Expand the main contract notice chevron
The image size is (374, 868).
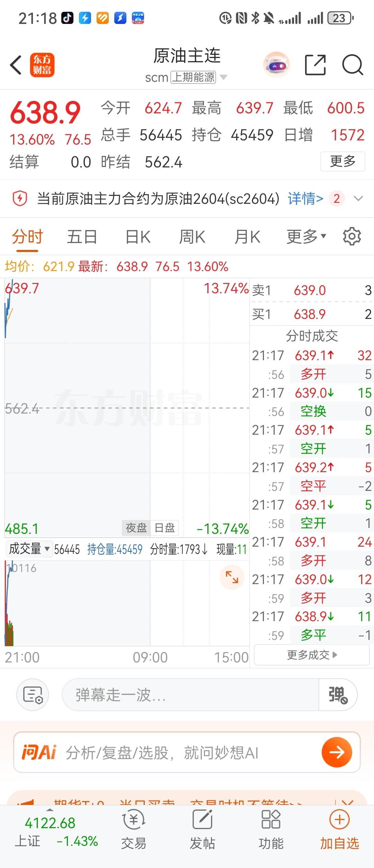(358, 199)
